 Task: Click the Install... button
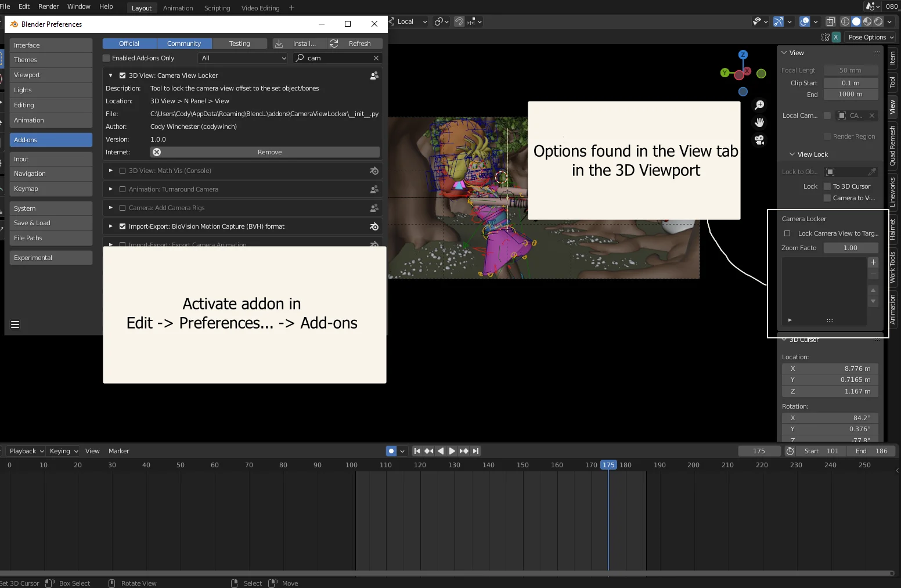coord(298,44)
